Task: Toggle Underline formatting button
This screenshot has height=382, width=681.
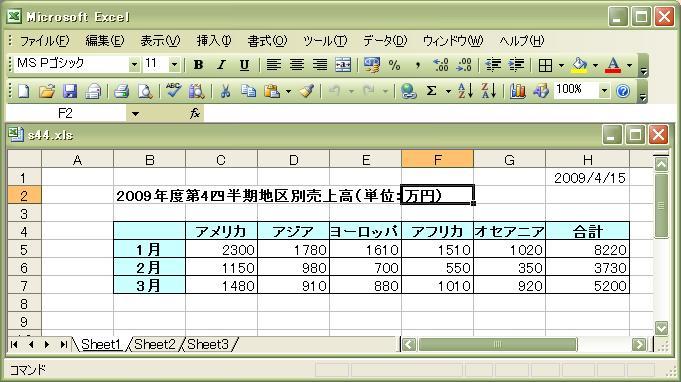Action: [244, 65]
